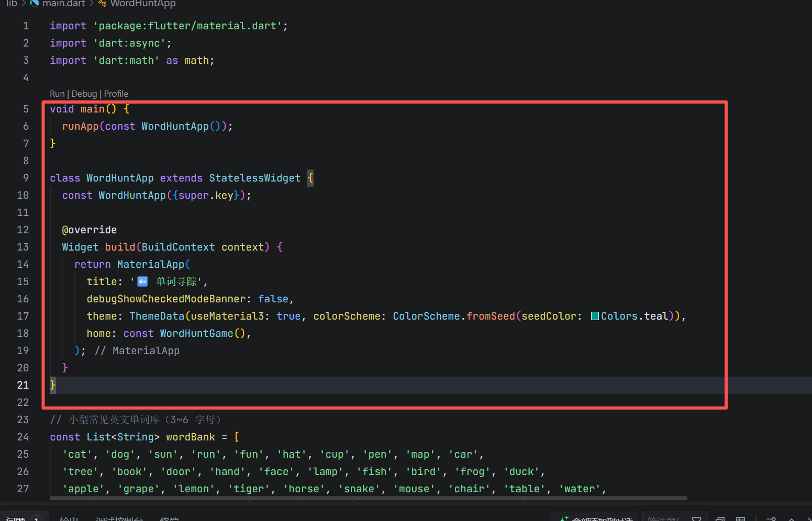Click the main function name on line 5

[93, 109]
